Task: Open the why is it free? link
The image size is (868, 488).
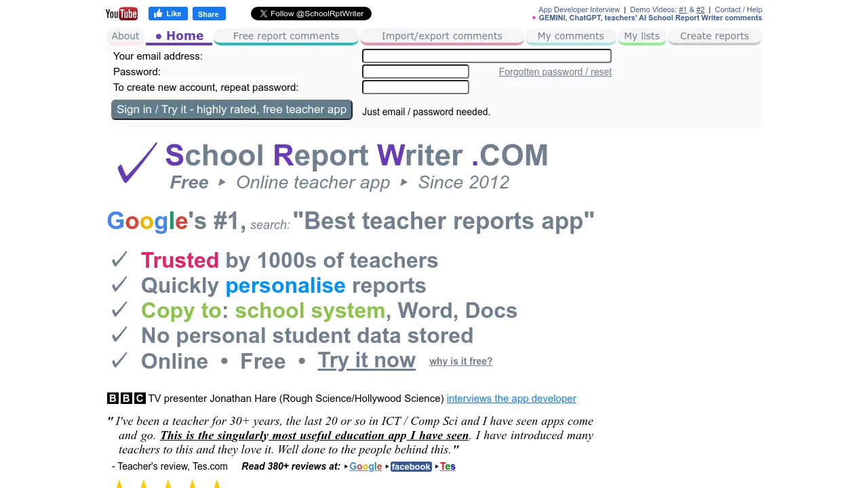Action: (x=461, y=361)
